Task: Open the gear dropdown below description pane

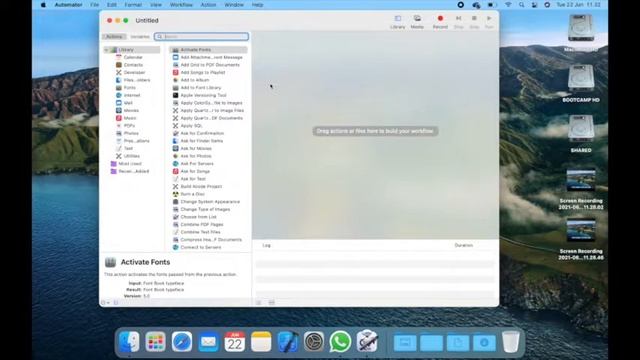Action: click(105, 302)
